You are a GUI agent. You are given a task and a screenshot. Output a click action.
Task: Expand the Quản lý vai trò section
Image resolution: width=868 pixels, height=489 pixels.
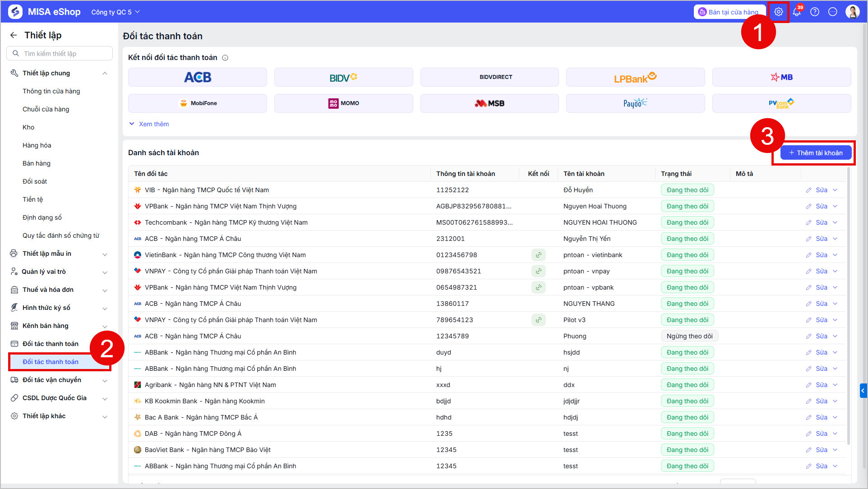coord(105,272)
